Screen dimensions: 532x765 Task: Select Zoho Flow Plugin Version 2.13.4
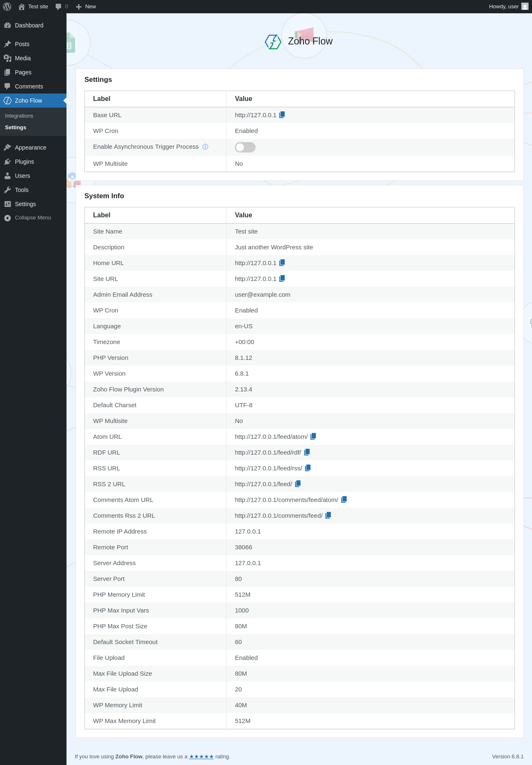click(244, 389)
